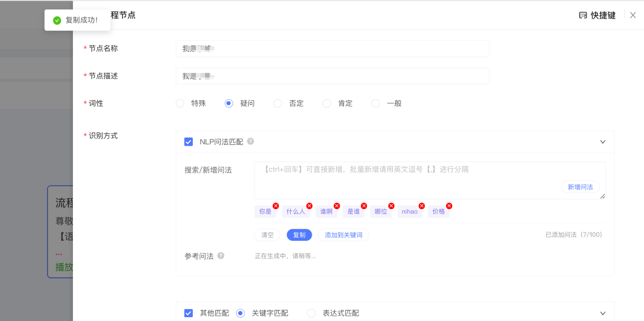Clear all phrases with 清空
Screen dimensions: 644x321
pos(267,235)
